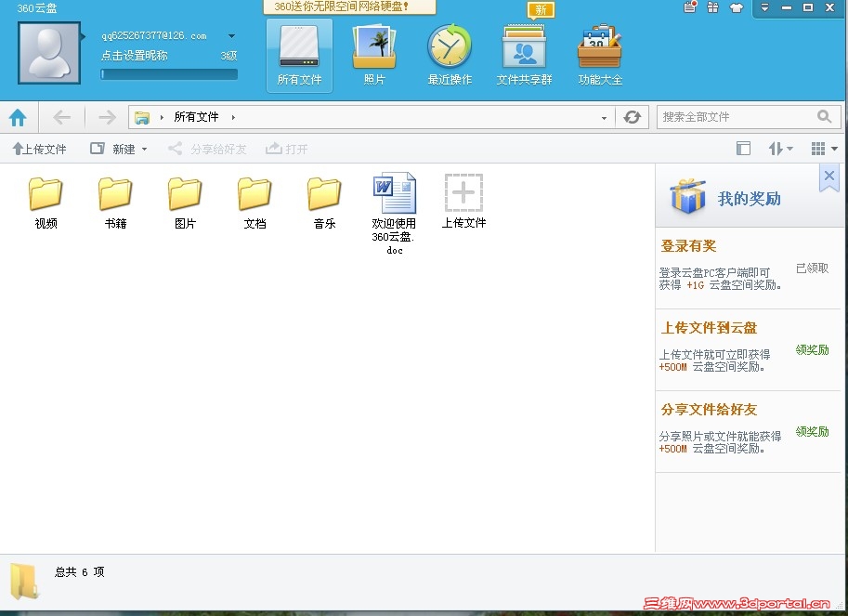This screenshot has height=616, width=848.
Task: Select the 文档 folder
Action: tap(254, 203)
